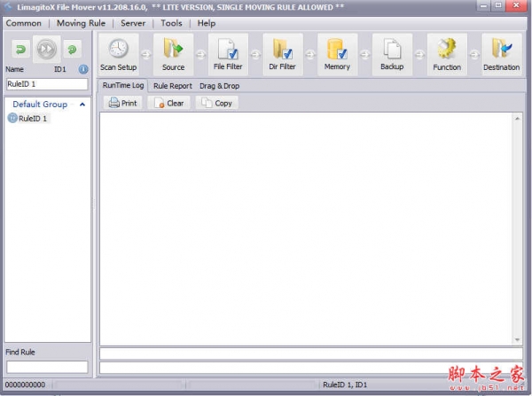Open the Moving Rule menu
532x396 pixels.
[x=81, y=23]
